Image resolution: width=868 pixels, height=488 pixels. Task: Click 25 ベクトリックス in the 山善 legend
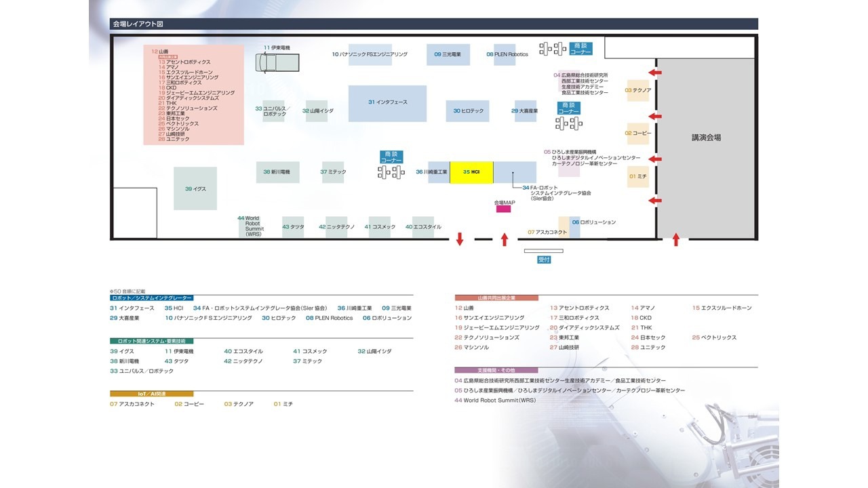714,338
